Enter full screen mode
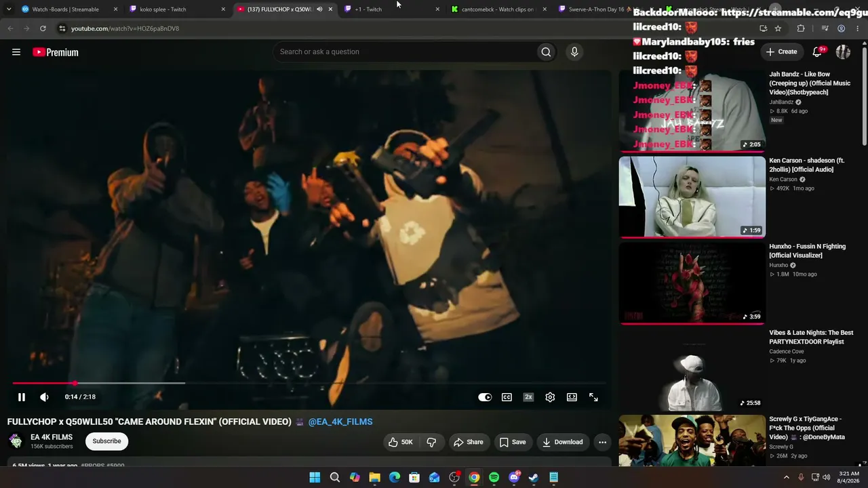The height and width of the screenshot is (488, 868). coord(593,397)
